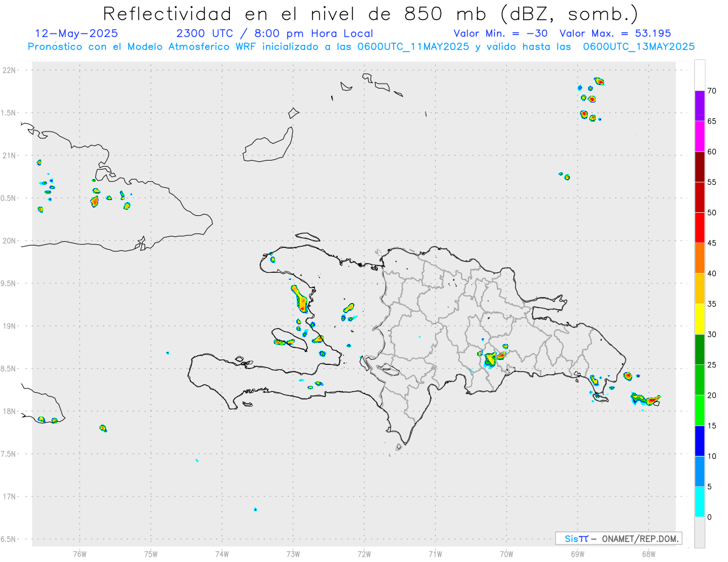Viewport: 728px width, 562px height.
Task: Click the cyan 0–5 dBZ legend band
Action: point(699,502)
